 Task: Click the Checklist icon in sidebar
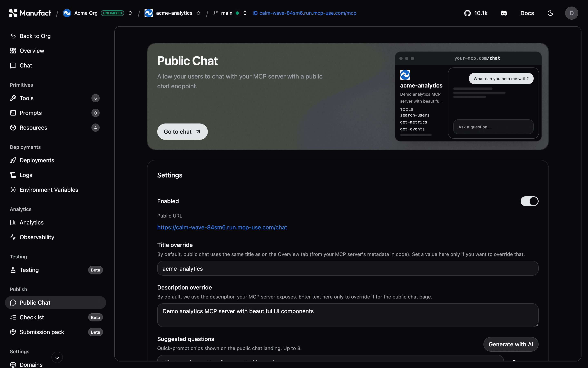[x=13, y=317]
